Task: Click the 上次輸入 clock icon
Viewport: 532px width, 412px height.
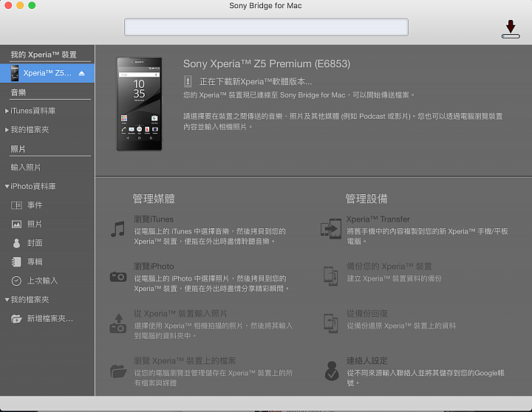Action: (x=16, y=281)
